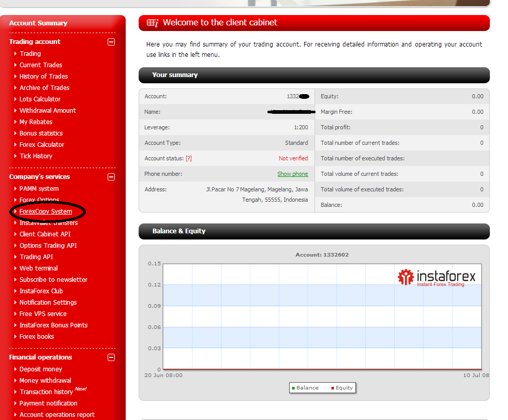This screenshot has height=420, width=508.
Task: Open Client Cabinet API
Action: [45, 234]
